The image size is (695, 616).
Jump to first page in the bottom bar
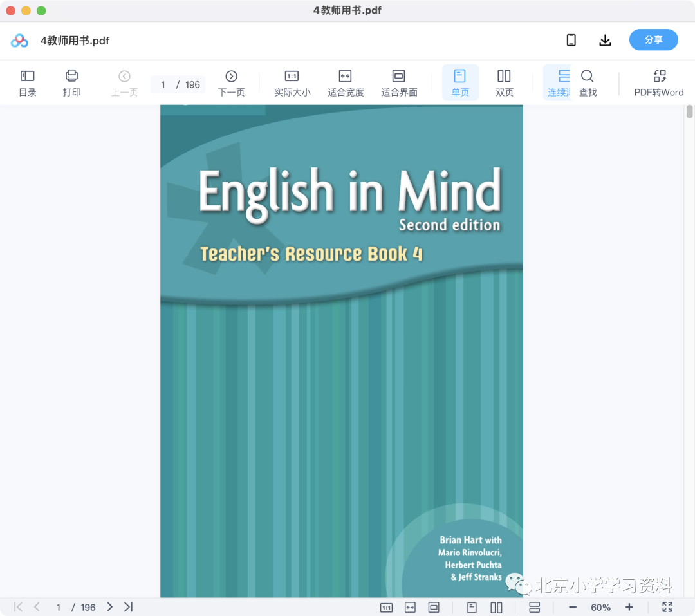click(x=18, y=607)
